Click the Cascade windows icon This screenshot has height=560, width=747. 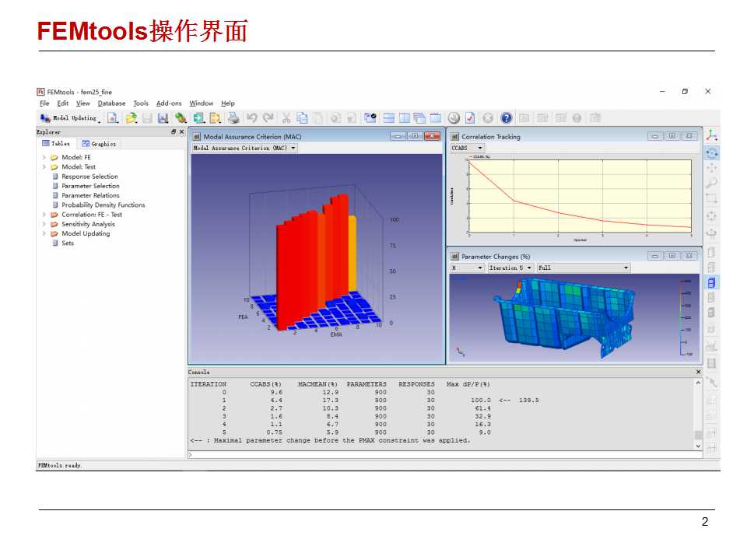pos(419,118)
